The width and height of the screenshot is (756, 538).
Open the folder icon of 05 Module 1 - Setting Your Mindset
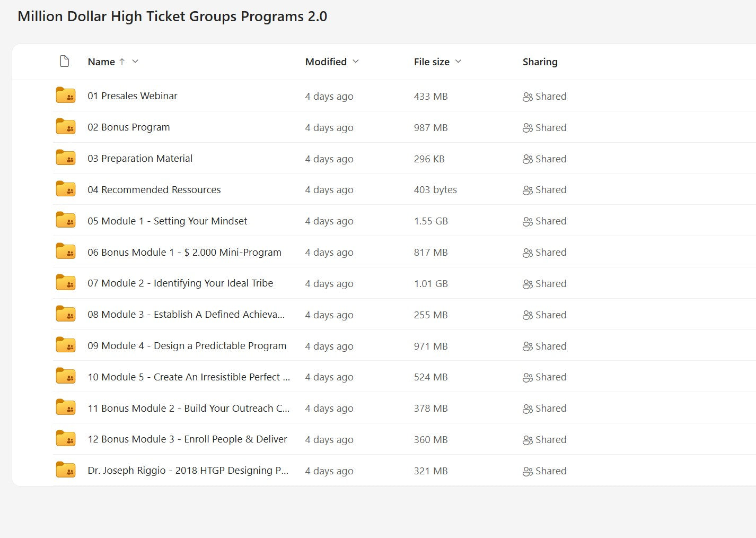(x=65, y=220)
